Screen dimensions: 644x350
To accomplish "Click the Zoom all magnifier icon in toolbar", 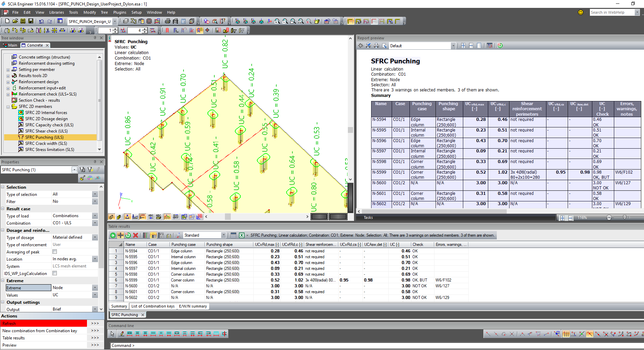I will tap(301, 21).
